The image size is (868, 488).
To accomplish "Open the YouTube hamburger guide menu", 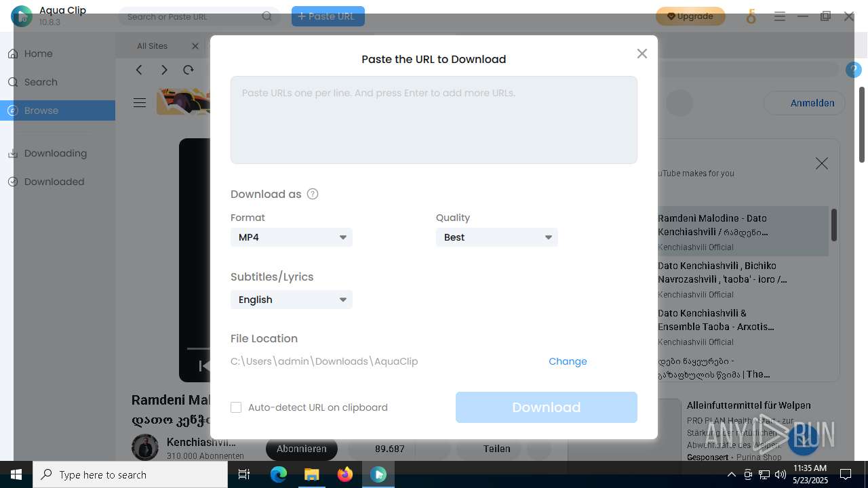I will 140,103.
